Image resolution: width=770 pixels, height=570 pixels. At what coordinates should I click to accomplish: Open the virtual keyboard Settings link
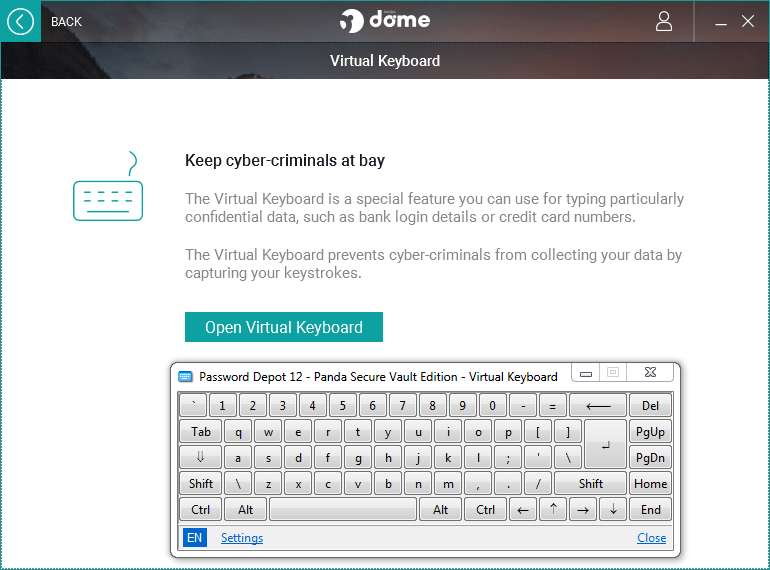[242, 538]
